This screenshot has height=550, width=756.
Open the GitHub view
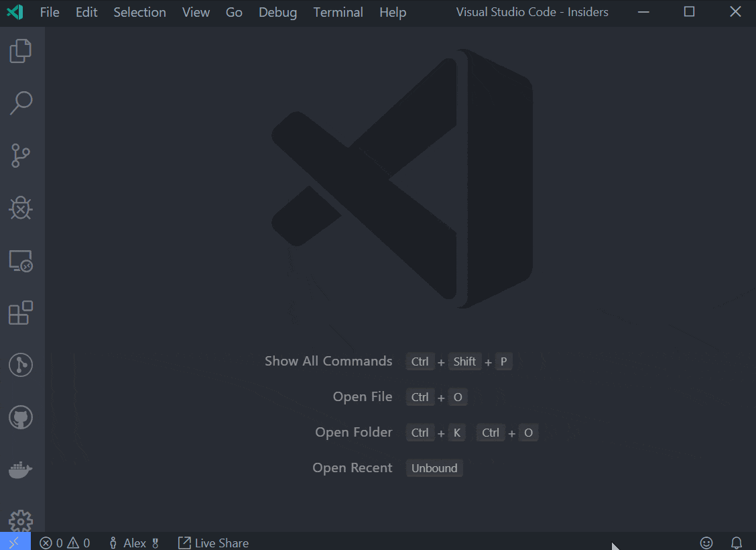21,417
